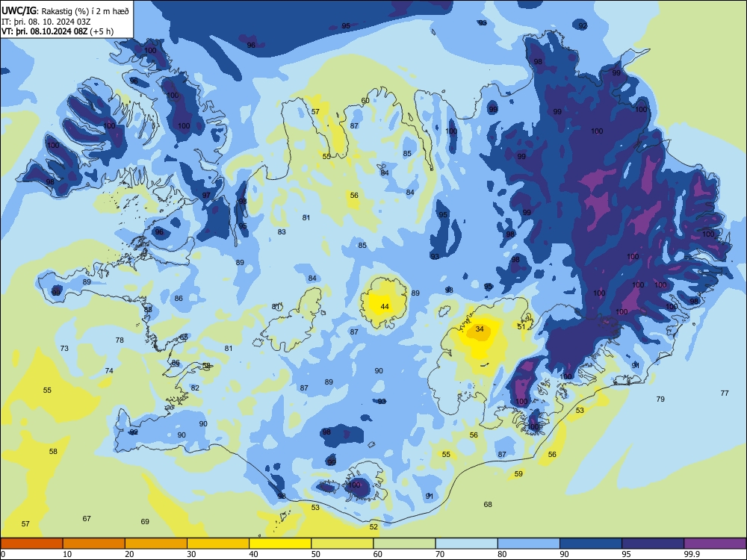Viewport: 747px width, 560px height.
Task: Click the pale blue 70–80 legend swatch
Action: pyautogui.click(x=466, y=544)
